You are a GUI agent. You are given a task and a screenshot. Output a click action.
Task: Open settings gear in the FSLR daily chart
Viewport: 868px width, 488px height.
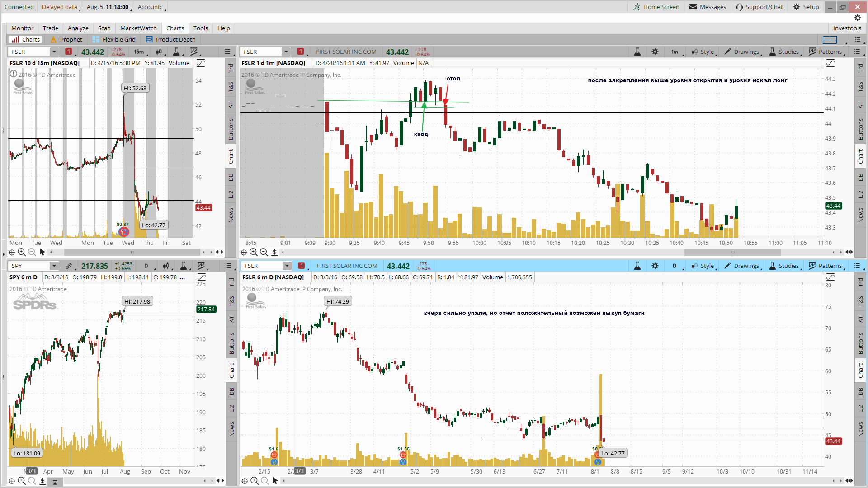tap(655, 266)
